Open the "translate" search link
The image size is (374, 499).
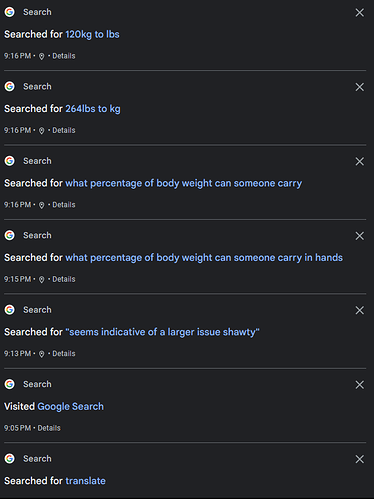coord(86,481)
